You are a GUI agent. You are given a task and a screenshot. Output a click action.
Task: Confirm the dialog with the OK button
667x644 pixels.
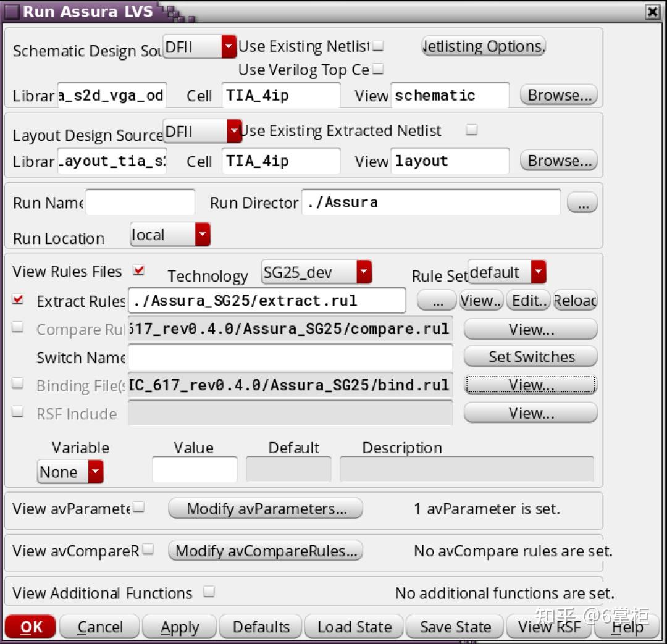click(30, 627)
